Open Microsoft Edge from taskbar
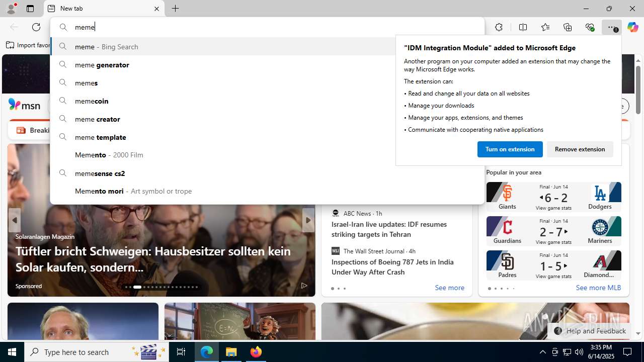This screenshot has width=644, height=362. pyautogui.click(x=207, y=352)
